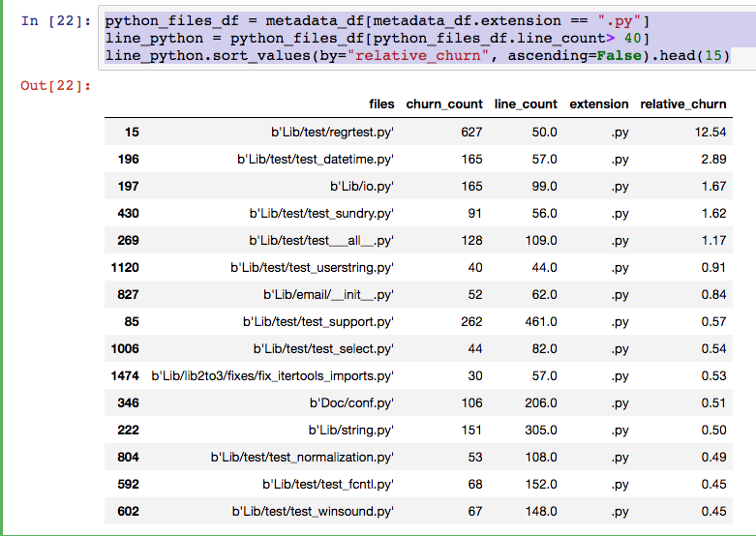This screenshot has height=536, width=756.
Task: Click row index 827
Action: [x=128, y=294]
